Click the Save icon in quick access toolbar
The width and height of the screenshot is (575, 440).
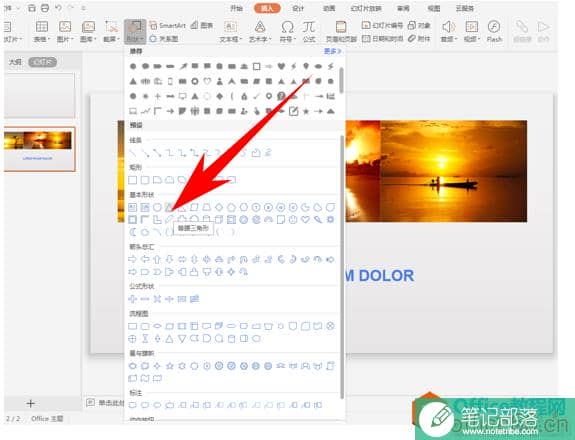click(x=32, y=8)
